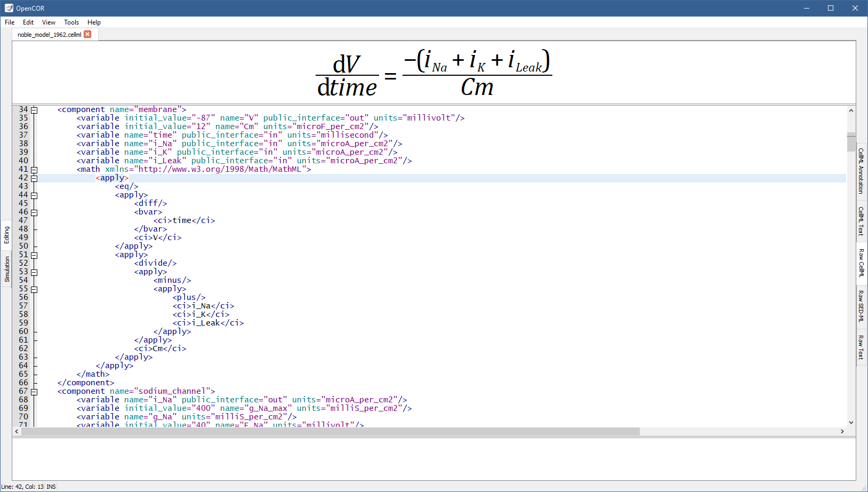
Task: Collapse the membrane component fold at line 34
Action: [x=34, y=110]
